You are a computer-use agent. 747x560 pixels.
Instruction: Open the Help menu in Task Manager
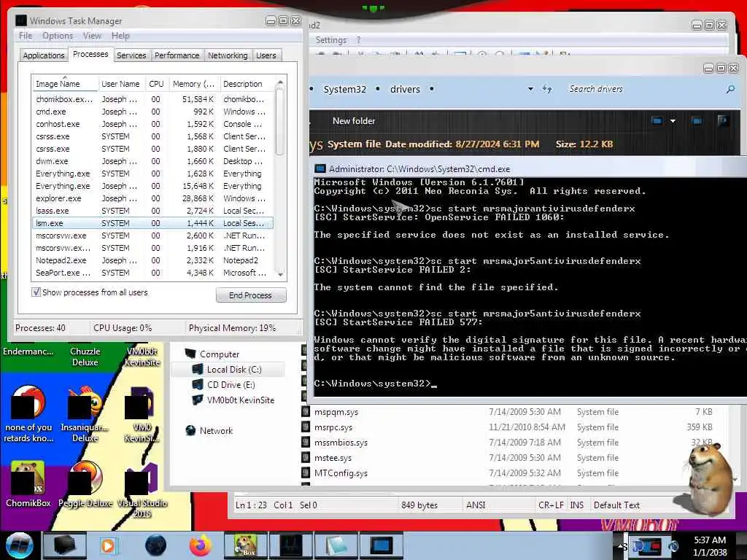click(120, 36)
